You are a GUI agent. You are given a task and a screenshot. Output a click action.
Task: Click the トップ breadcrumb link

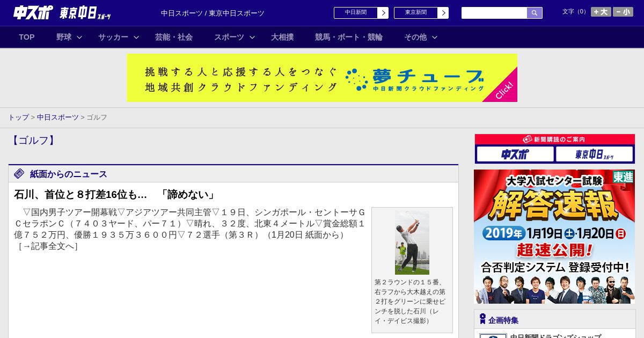coord(18,117)
